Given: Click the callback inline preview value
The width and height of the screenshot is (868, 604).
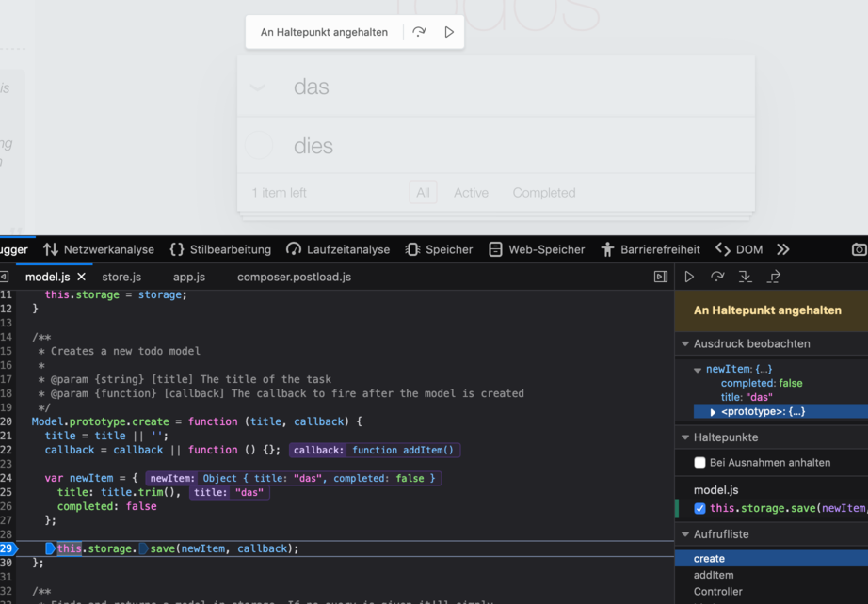Looking at the screenshot, I should [402, 451].
